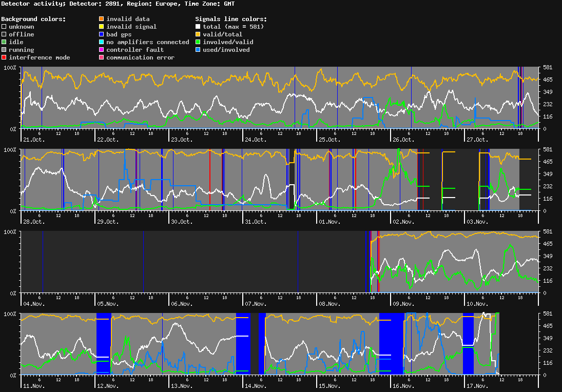The height and width of the screenshot is (392, 562).
Task: Click the blue 'bad gps' legend swatch
Action: (101, 34)
